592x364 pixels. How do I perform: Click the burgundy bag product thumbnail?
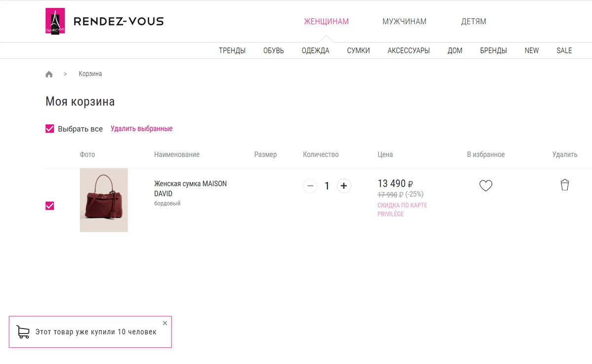click(x=104, y=200)
